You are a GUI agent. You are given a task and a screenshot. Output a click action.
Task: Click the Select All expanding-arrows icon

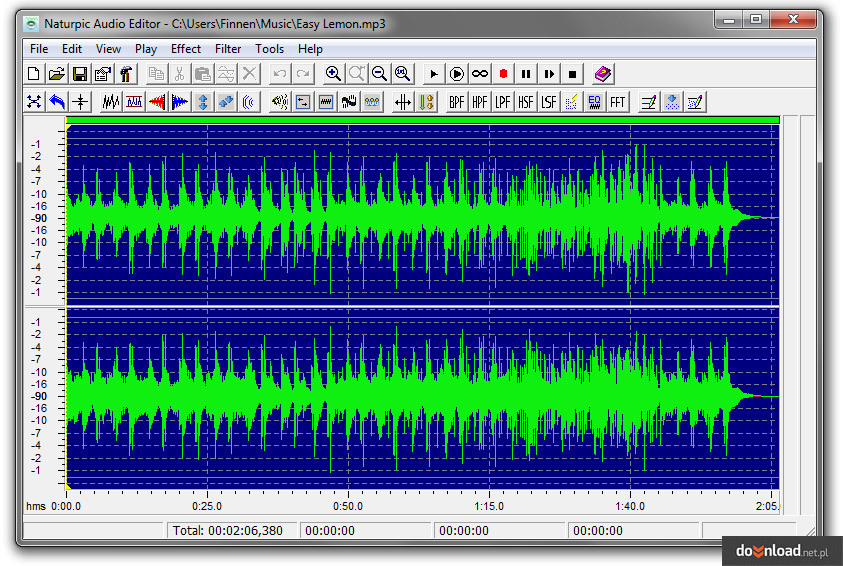34,102
